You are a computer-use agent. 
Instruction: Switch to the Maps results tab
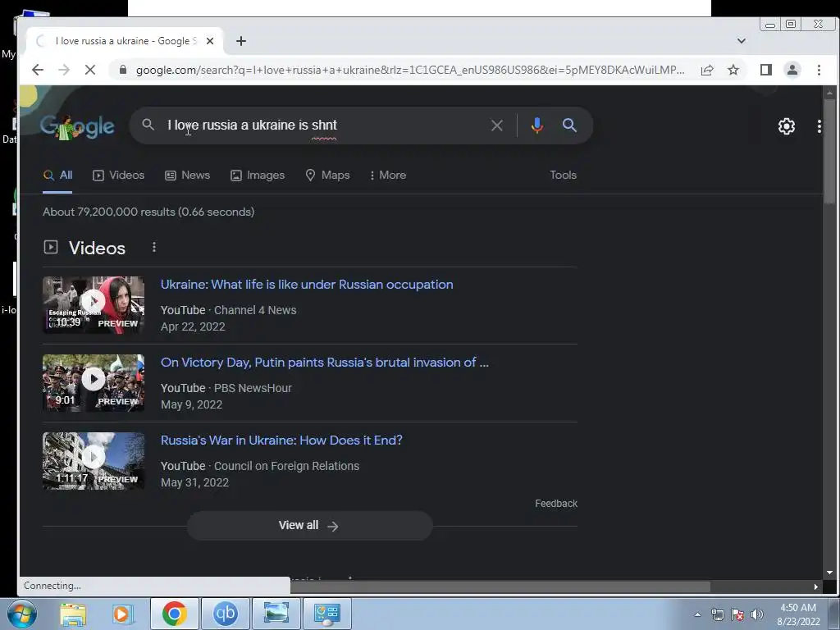click(327, 176)
